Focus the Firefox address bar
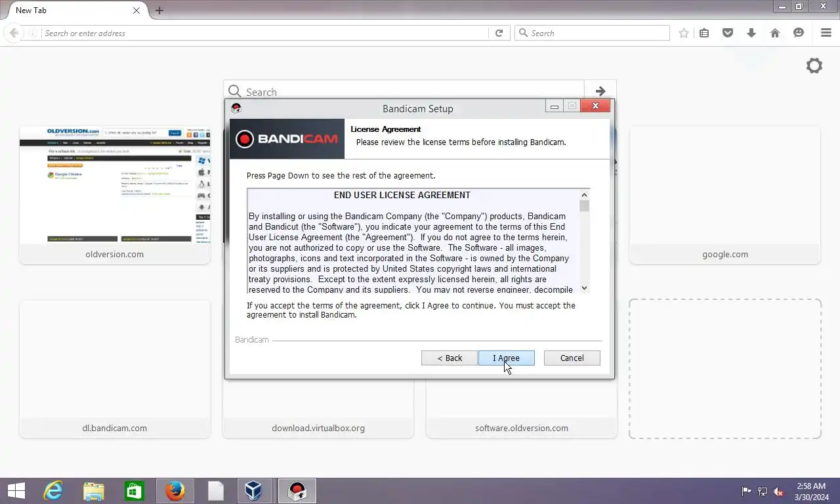Viewport: 840px width, 504px height. pos(265,33)
